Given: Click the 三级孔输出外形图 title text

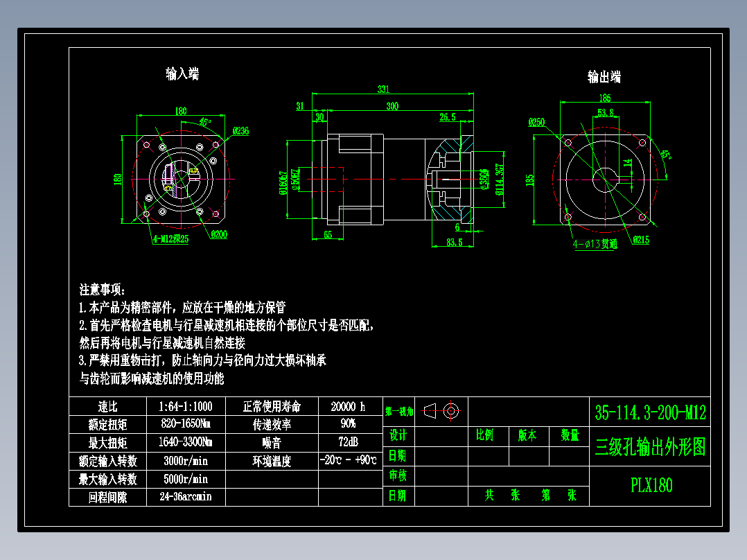Looking at the screenshot, I should pyautogui.click(x=651, y=447).
